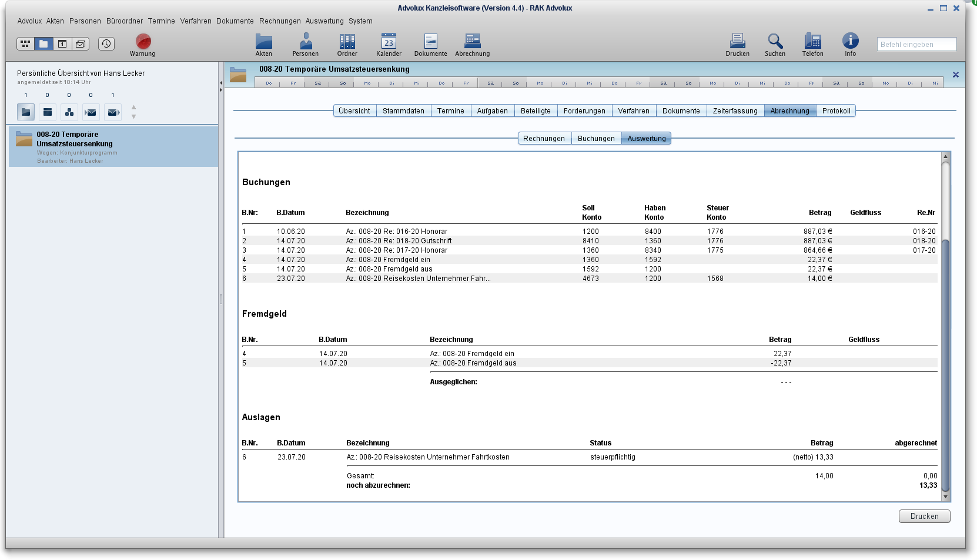Select the Abrechnung tab

click(790, 110)
